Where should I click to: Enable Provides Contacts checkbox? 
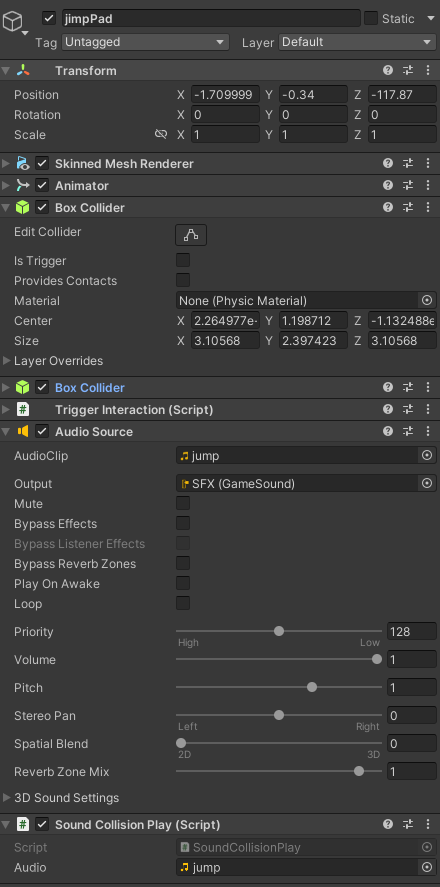click(183, 280)
